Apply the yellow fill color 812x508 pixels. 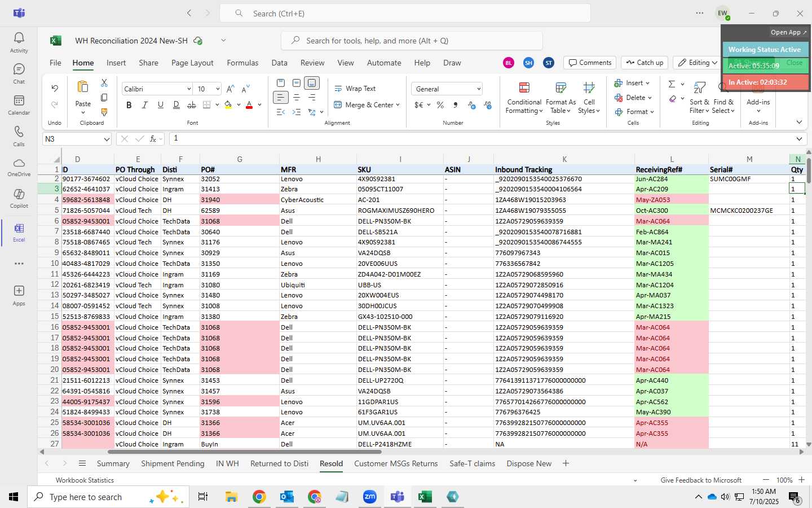click(228, 105)
